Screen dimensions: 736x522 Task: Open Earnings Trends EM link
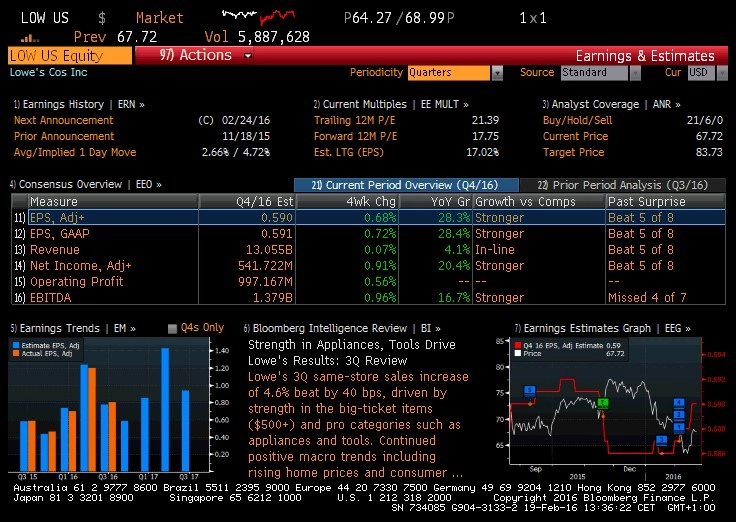point(73,328)
